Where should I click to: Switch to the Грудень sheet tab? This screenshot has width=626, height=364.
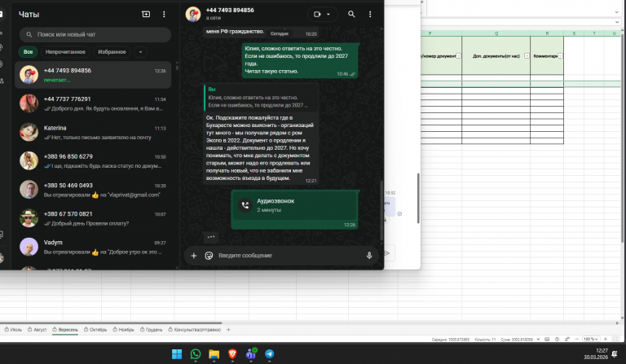[152, 330]
